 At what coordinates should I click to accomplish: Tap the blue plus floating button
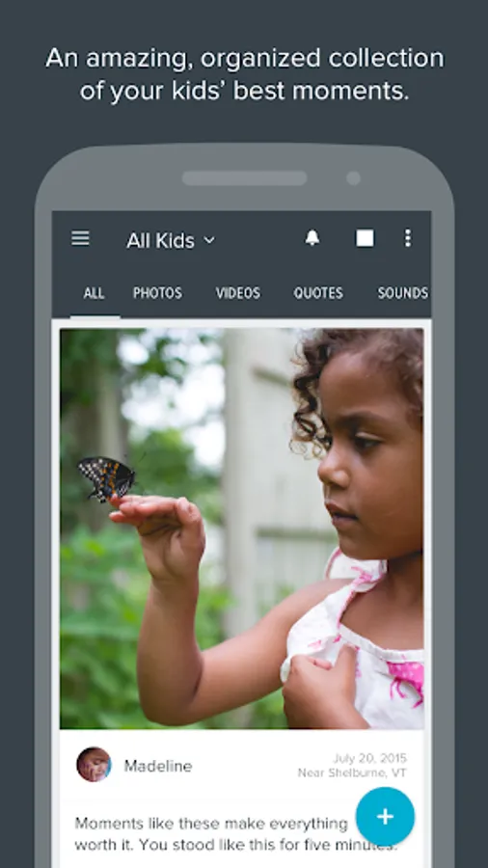(385, 817)
